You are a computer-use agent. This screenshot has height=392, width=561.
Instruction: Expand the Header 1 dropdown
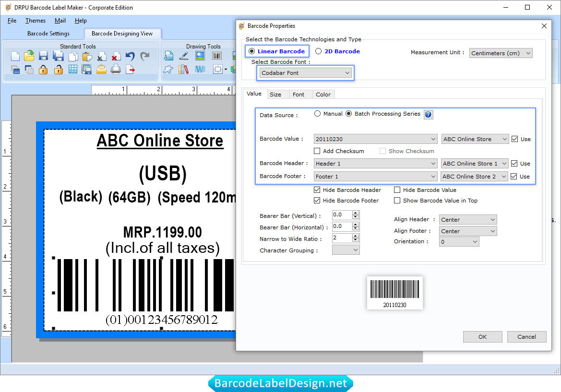[x=376, y=164]
